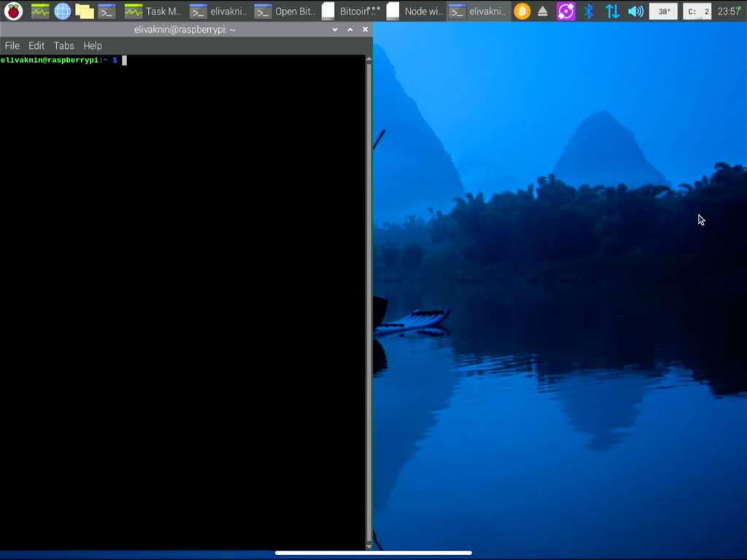Click the Bitcoin icon in the system tray
Viewport: 747px width, 560px height.
(523, 11)
